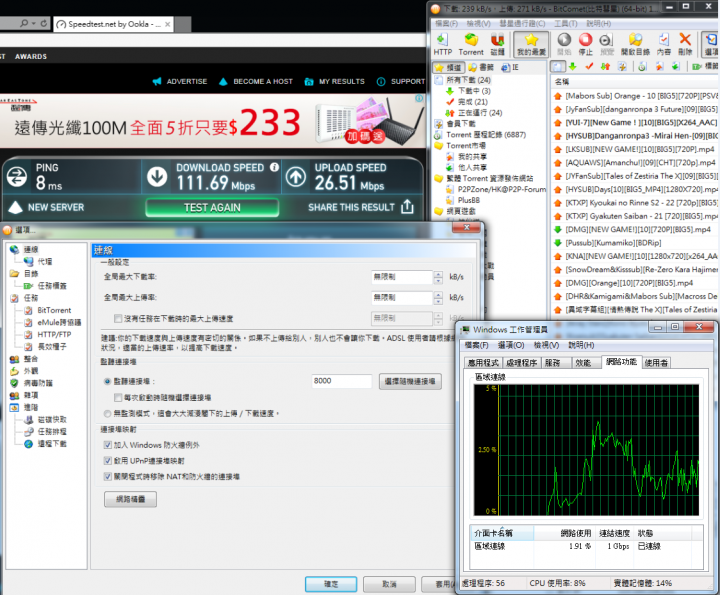Select the listening port (監聽連接埠) radio button

pos(107,381)
